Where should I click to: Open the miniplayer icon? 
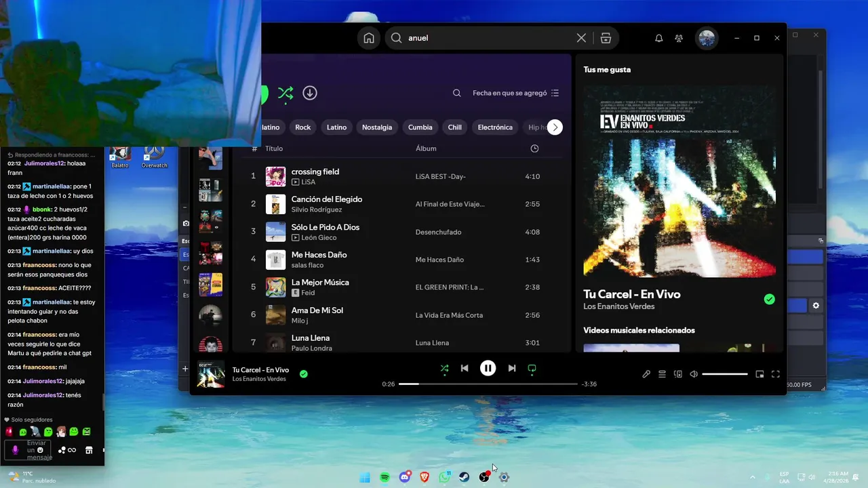coord(759,374)
